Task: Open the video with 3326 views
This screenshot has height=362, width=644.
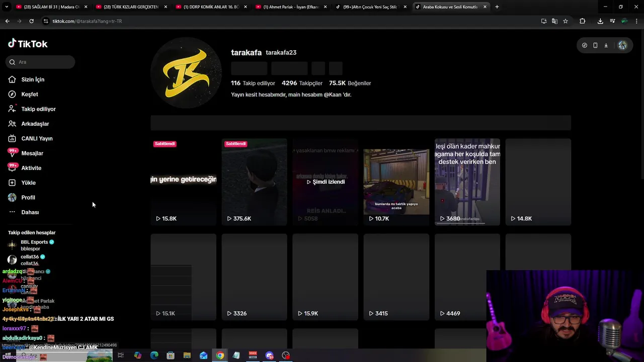Action: (254, 277)
